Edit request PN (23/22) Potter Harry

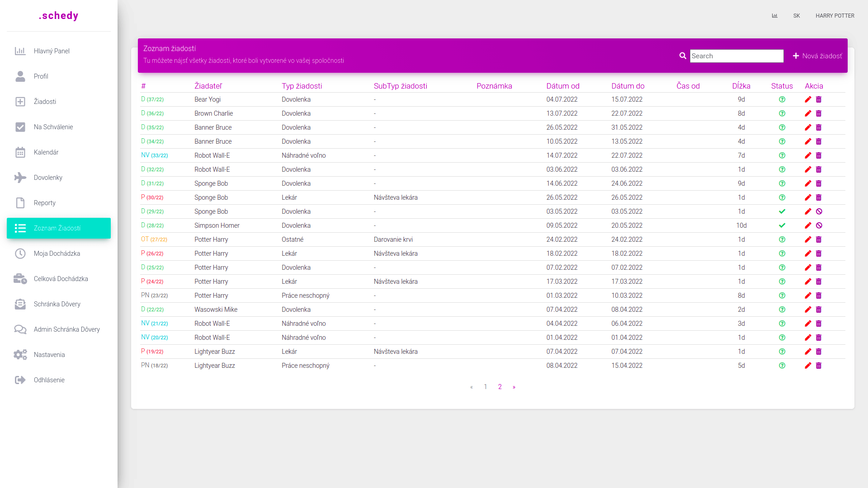[808, 296]
